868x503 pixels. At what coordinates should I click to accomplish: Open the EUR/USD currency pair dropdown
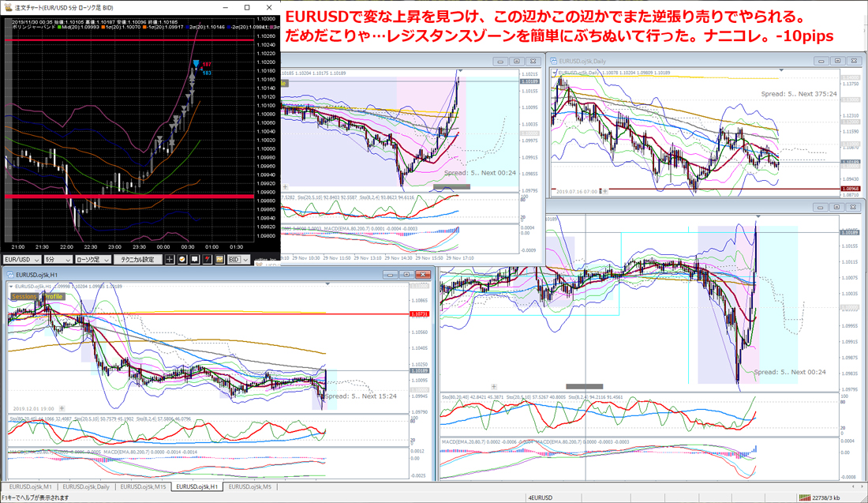click(21, 259)
